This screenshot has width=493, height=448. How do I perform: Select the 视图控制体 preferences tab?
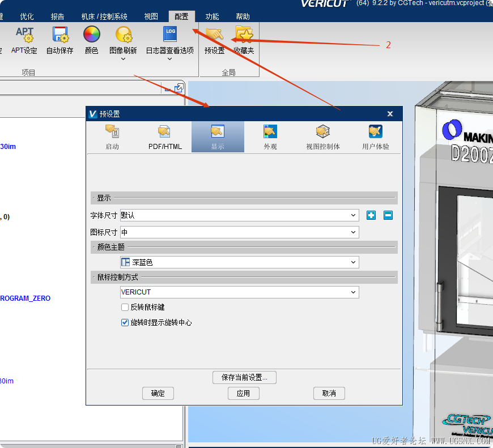(323, 137)
